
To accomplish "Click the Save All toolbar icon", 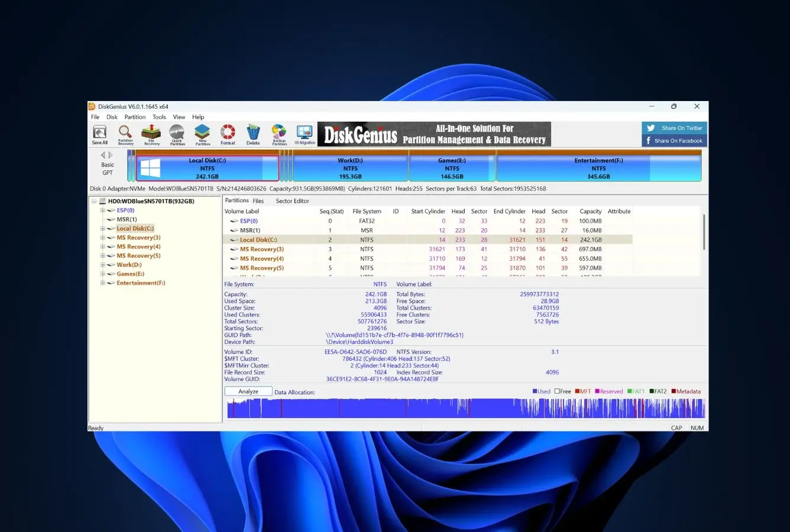I will pyautogui.click(x=100, y=135).
